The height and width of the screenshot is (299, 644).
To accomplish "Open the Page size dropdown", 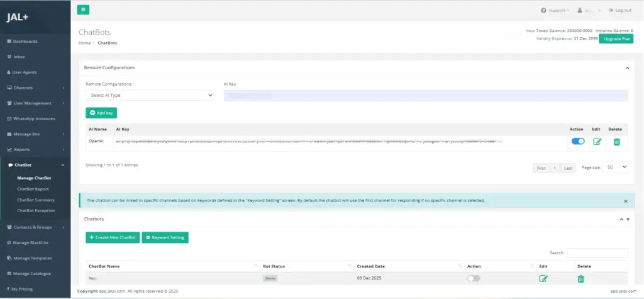I will click(x=615, y=167).
